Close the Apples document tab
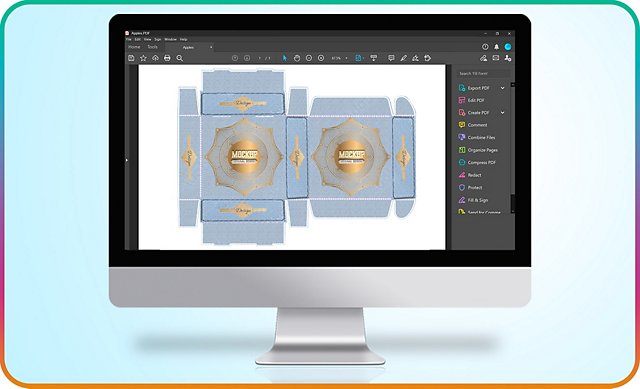Screen dimensions: 640x389 [x=211, y=47]
